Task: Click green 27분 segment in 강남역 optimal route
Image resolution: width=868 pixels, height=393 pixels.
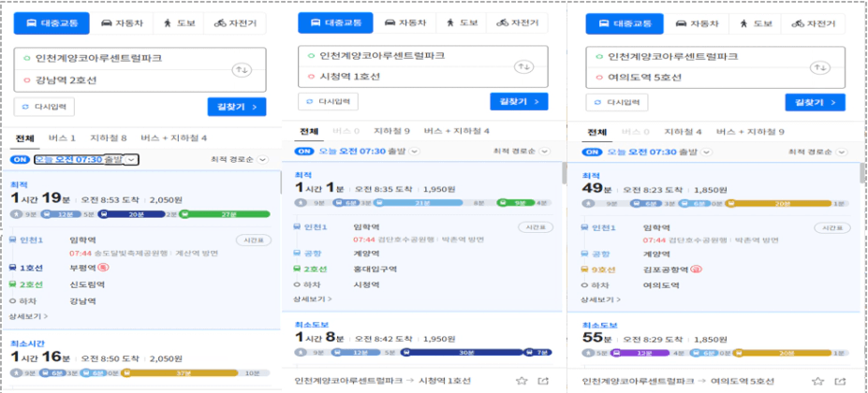Action: pos(225,214)
